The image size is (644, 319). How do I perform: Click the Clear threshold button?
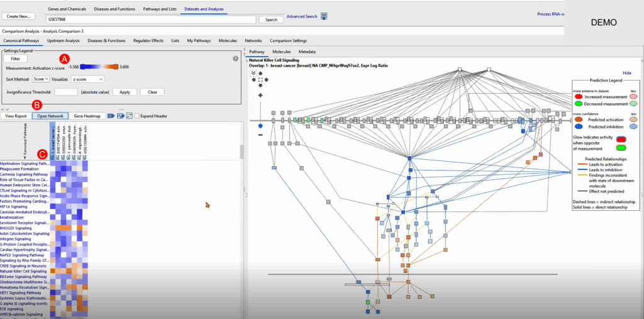[152, 92]
